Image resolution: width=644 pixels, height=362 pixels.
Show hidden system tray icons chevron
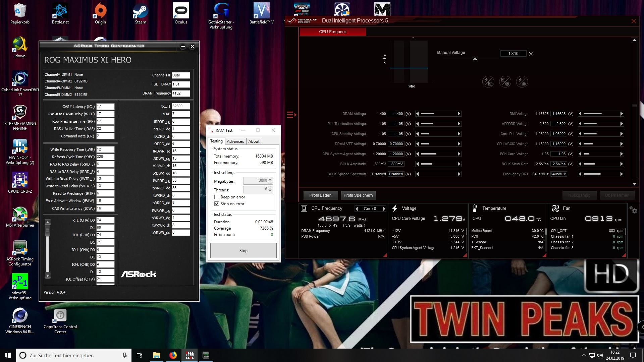(x=584, y=355)
